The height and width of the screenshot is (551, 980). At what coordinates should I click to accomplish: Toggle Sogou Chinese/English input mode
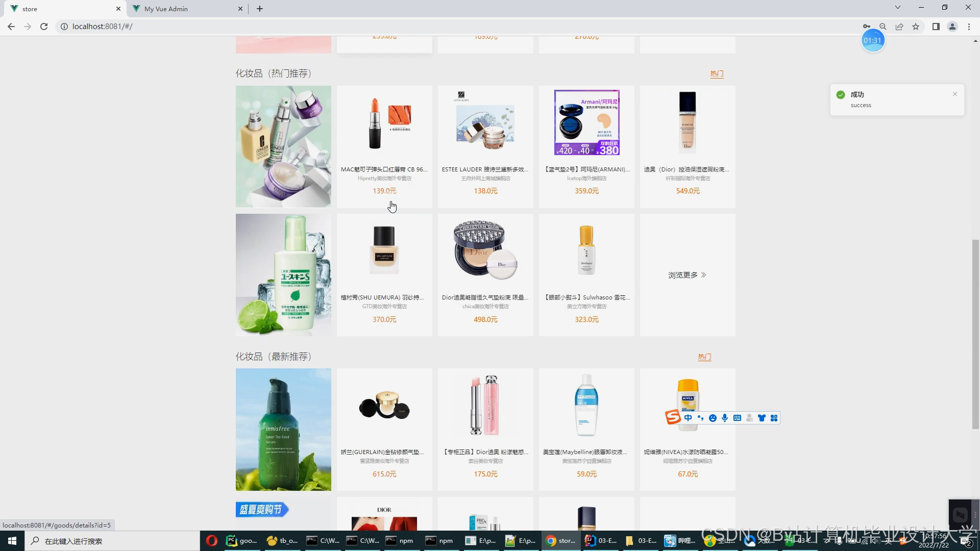[x=688, y=418]
